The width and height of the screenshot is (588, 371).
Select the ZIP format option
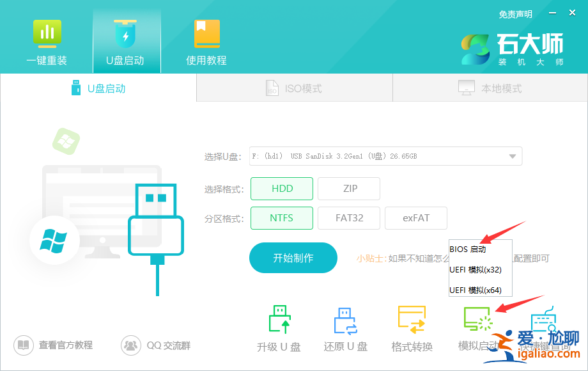(x=349, y=188)
